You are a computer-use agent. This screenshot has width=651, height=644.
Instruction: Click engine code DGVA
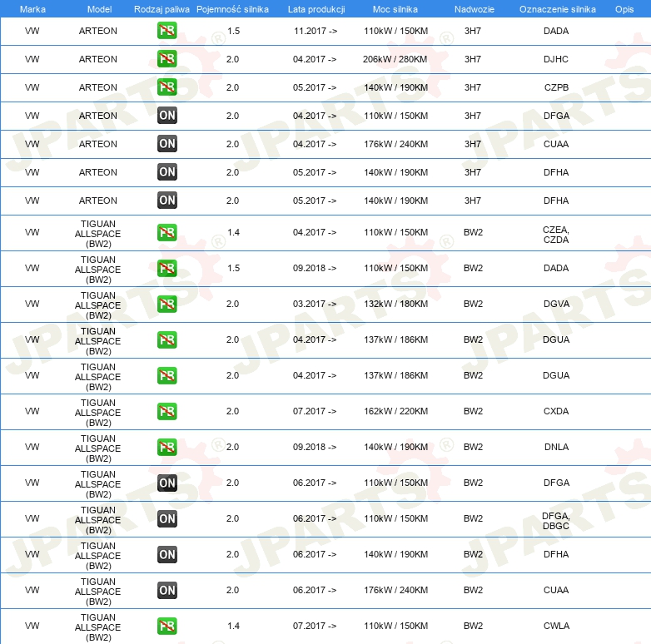pos(556,304)
